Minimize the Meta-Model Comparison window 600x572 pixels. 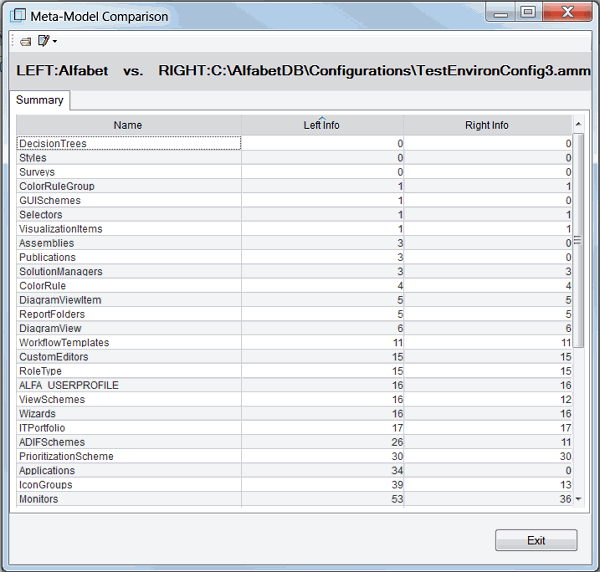point(500,12)
